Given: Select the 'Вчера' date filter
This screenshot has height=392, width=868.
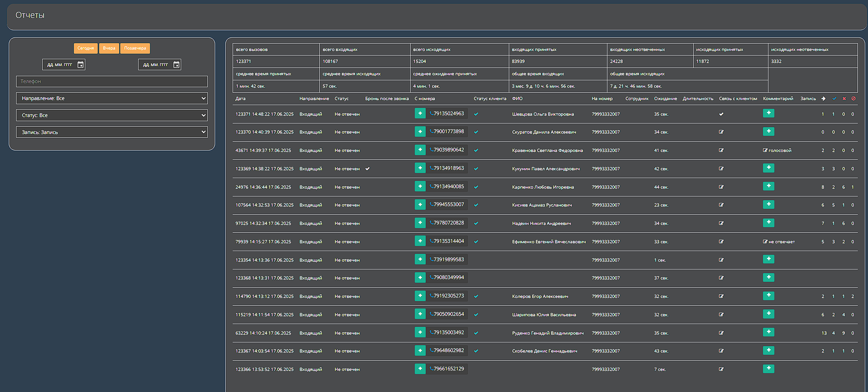Looking at the screenshot, I should [x=109, y=48].
